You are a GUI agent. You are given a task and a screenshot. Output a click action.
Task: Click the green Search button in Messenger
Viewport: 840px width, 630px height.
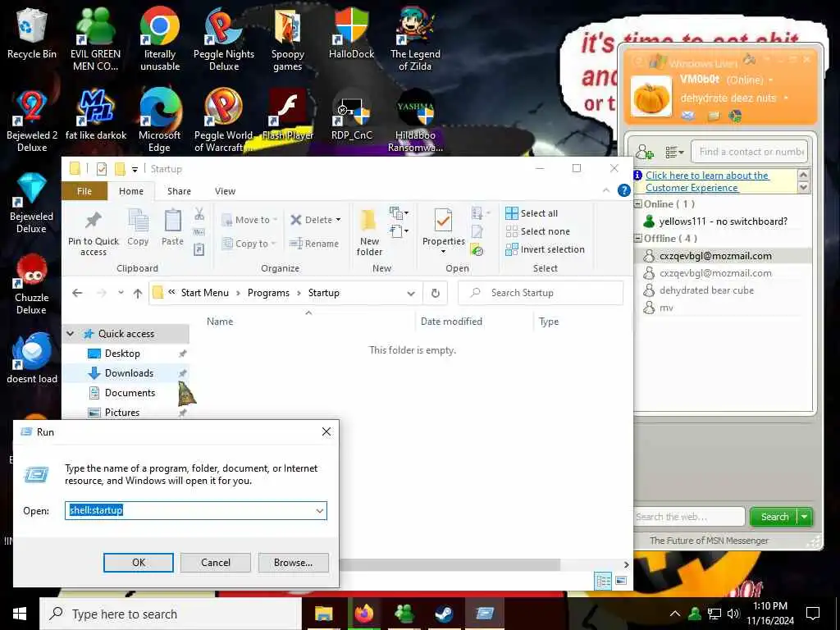click(774, 517)
